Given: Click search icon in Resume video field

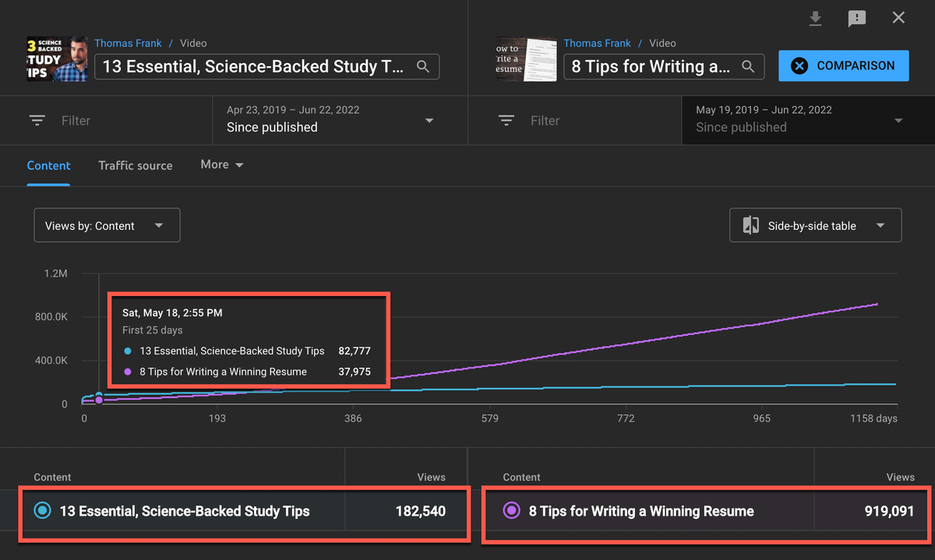Looking at the screenshot, I should coord(747,66).
